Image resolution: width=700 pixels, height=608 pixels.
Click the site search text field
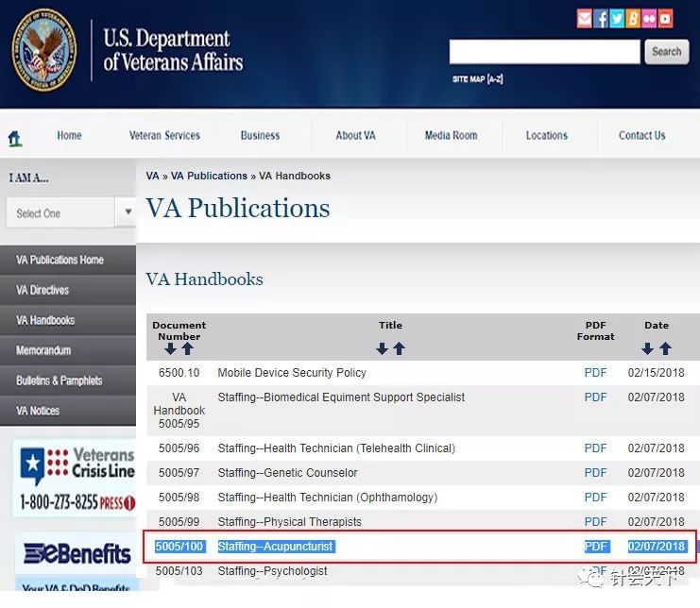coord(544,52)
